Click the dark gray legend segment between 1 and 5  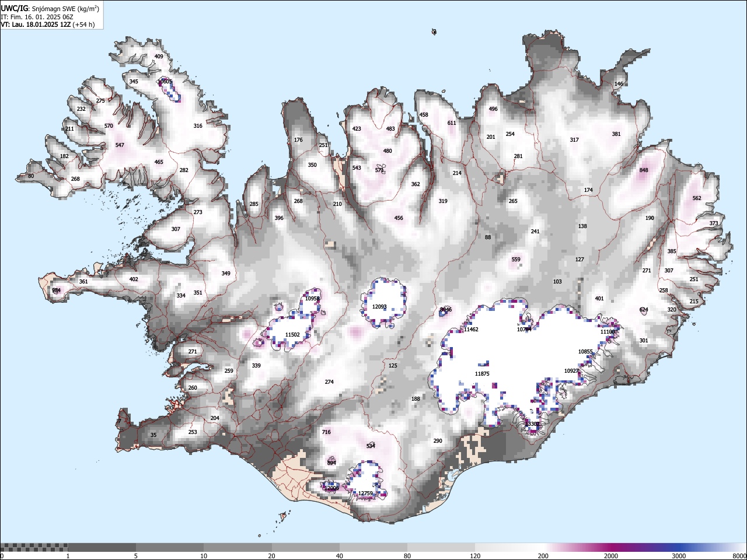pos(102,547)
